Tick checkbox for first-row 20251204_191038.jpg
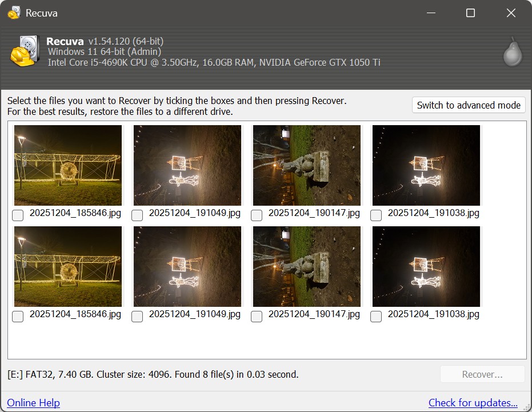This screenshot has height=412, width=532. point(376,215)
